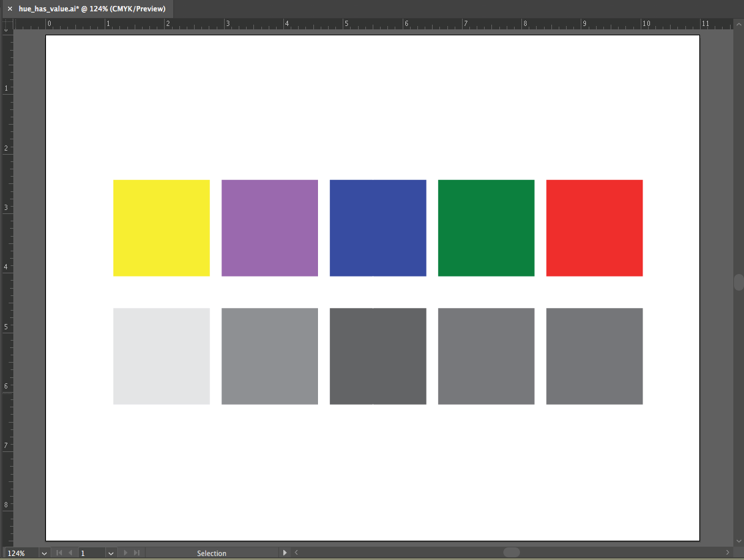Click the horizontal scrollbar left arrow

297,553
